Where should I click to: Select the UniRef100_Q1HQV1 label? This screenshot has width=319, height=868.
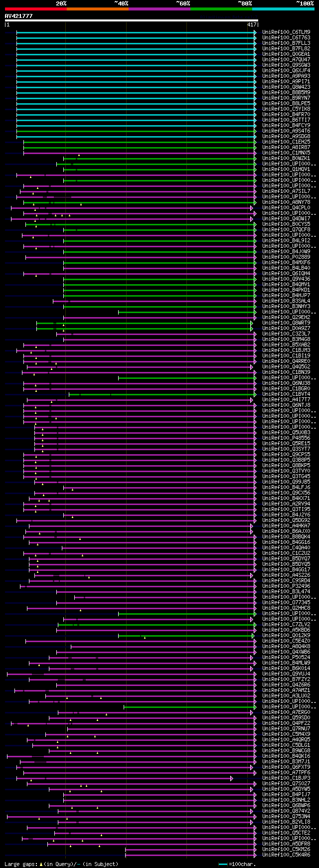tap(286, 170)
